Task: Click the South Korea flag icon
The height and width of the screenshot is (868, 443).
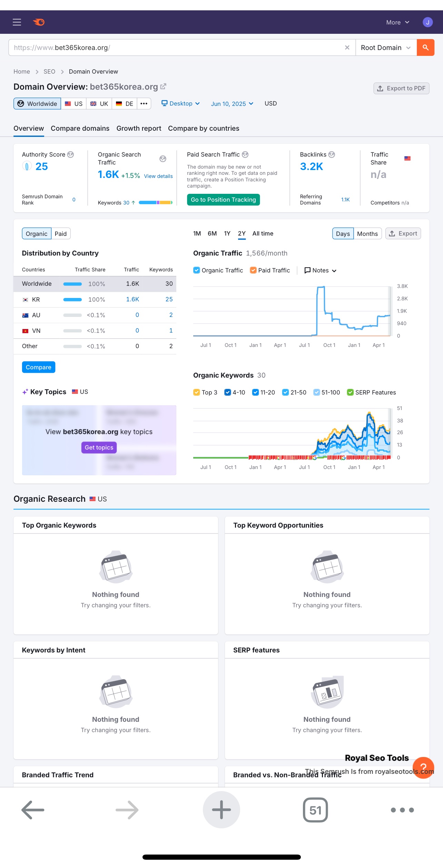Action: point(25,300)
